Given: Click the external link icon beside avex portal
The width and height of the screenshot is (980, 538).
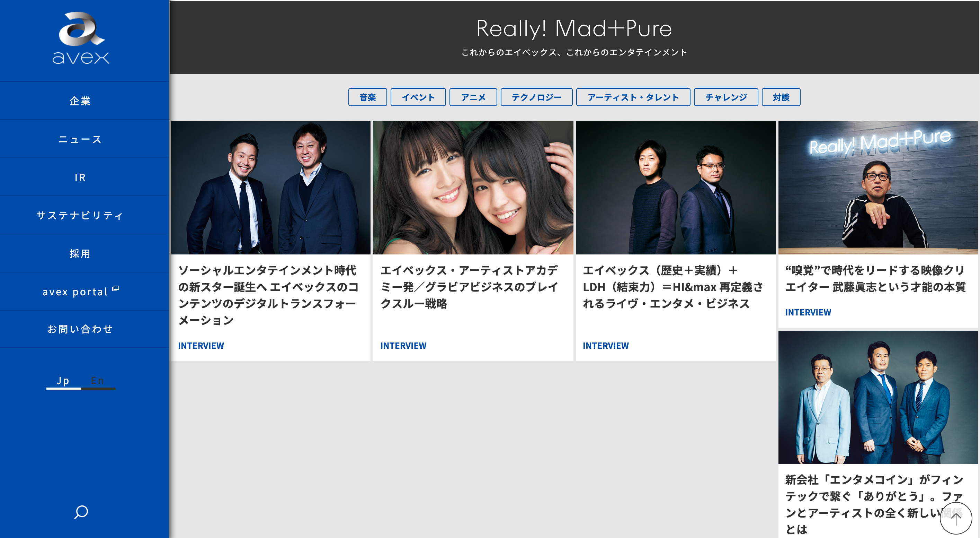Looking at the screenshot, I should (x=116, y=289).
